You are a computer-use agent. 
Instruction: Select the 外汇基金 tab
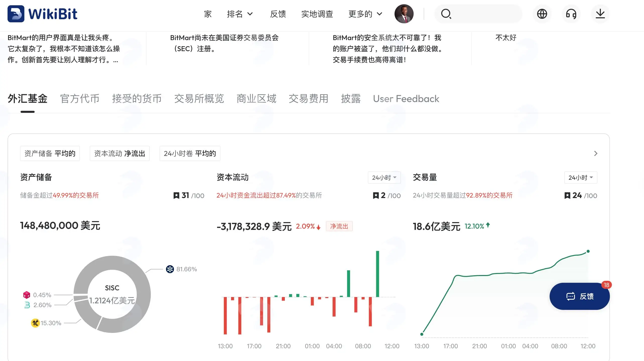pyautogui.click(x=28, y=99)
